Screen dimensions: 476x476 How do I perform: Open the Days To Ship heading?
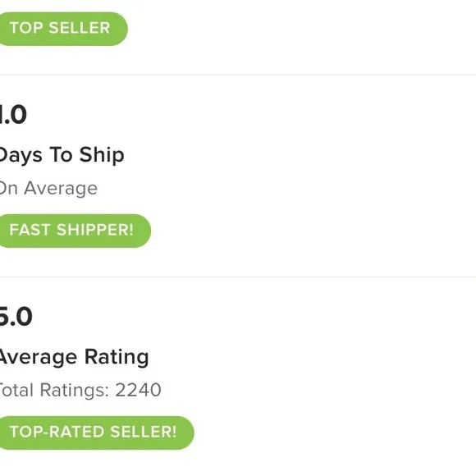pos(62,155)
